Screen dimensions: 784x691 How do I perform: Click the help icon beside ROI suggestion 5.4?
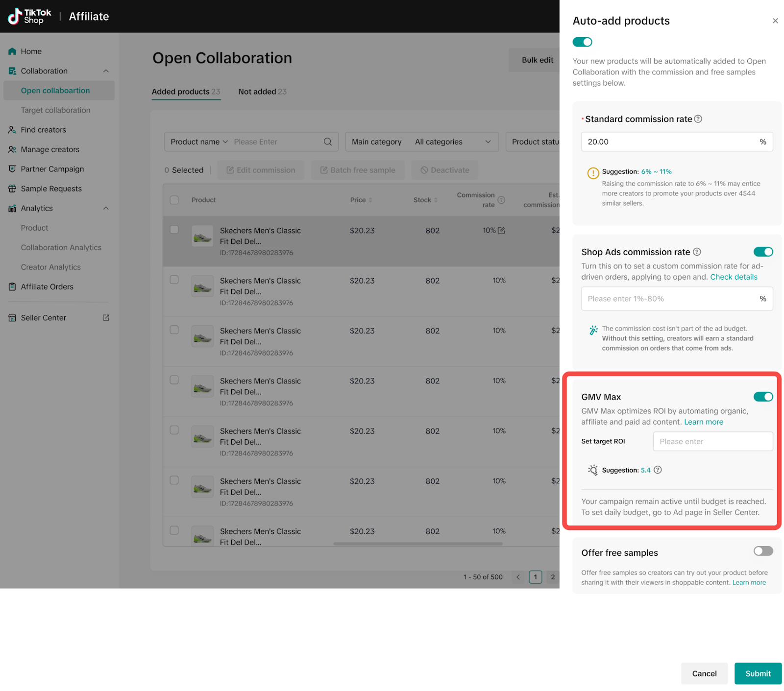click(x=658, y=470)
